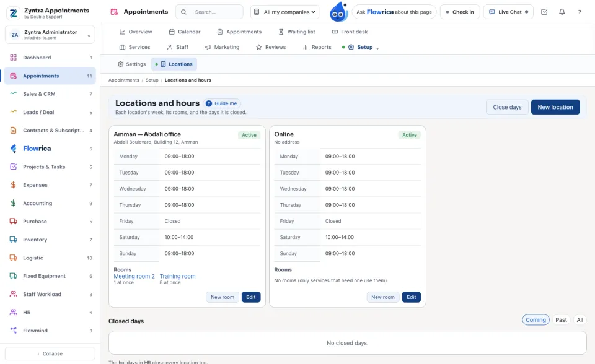The width and height of the screenshot is (595, 364).
Task: Click the New location button
Action: pos(555,107)
